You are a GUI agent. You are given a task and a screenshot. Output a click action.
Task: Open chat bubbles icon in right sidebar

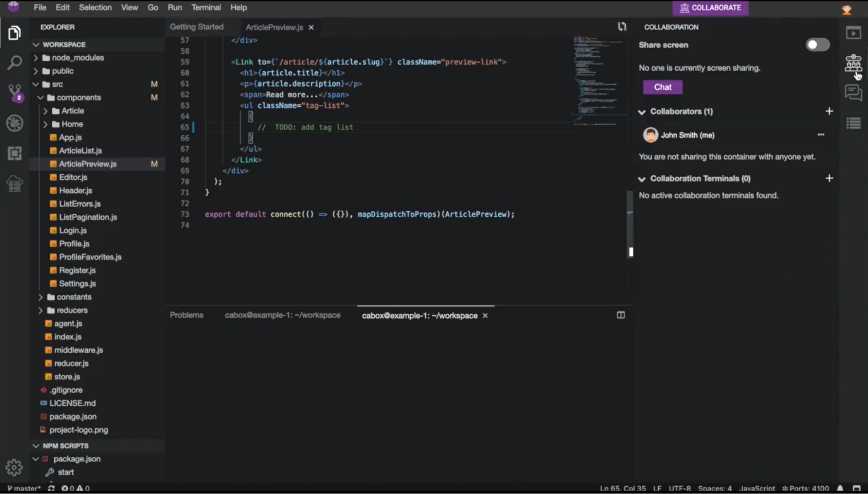pyautogui.click(x=853, y=92)
